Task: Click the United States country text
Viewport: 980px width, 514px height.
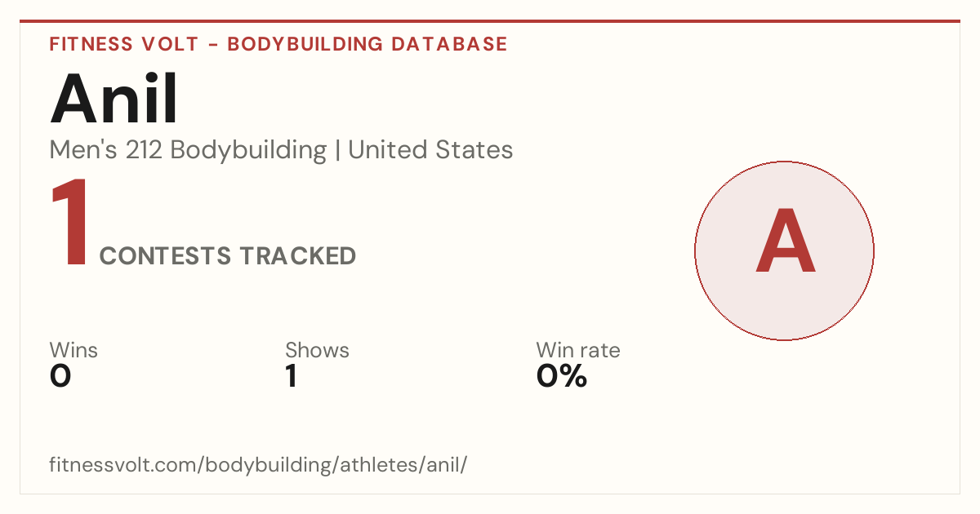Action: point(430,150)
